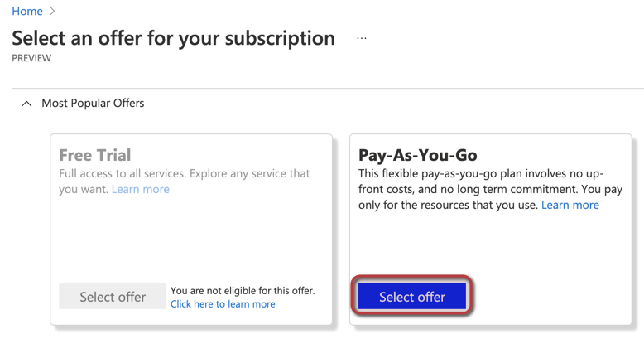
Task: Open the ellipsis more options menu
Action: click(362, 38)
